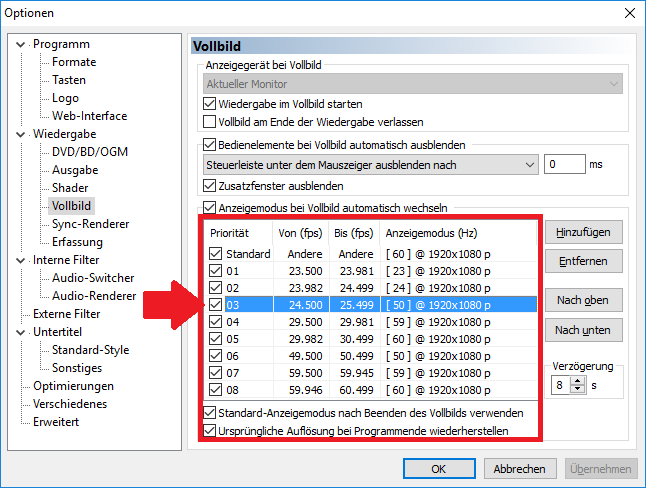Select Erweitert in the options tree
Image resolution: width=646 pixels, height=488 pixels.
click(56, 422)
